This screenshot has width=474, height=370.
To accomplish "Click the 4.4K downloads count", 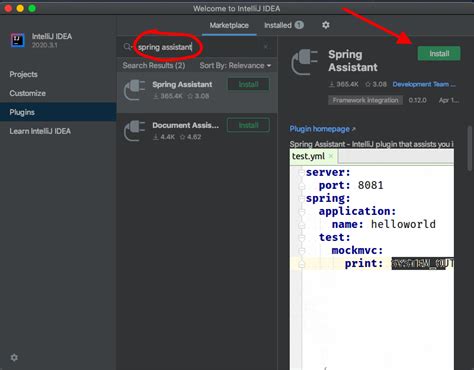I will (164, 137).
